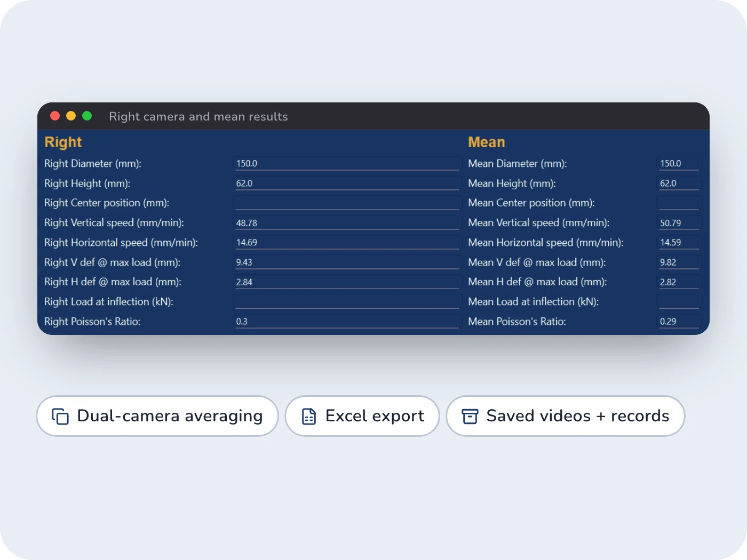
Task: Click the copy icon beside Dual-camera averaging
Action: point(60,416)
